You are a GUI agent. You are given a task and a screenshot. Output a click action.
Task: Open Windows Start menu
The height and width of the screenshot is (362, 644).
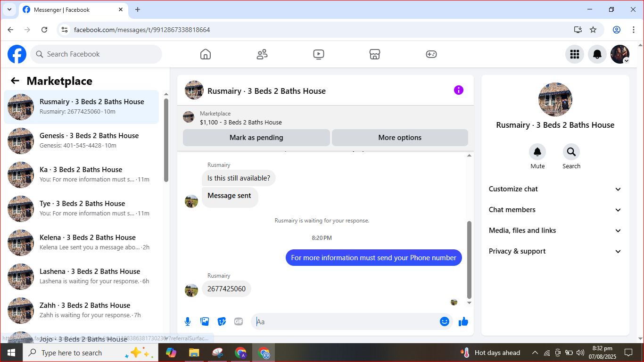[11, 353]
